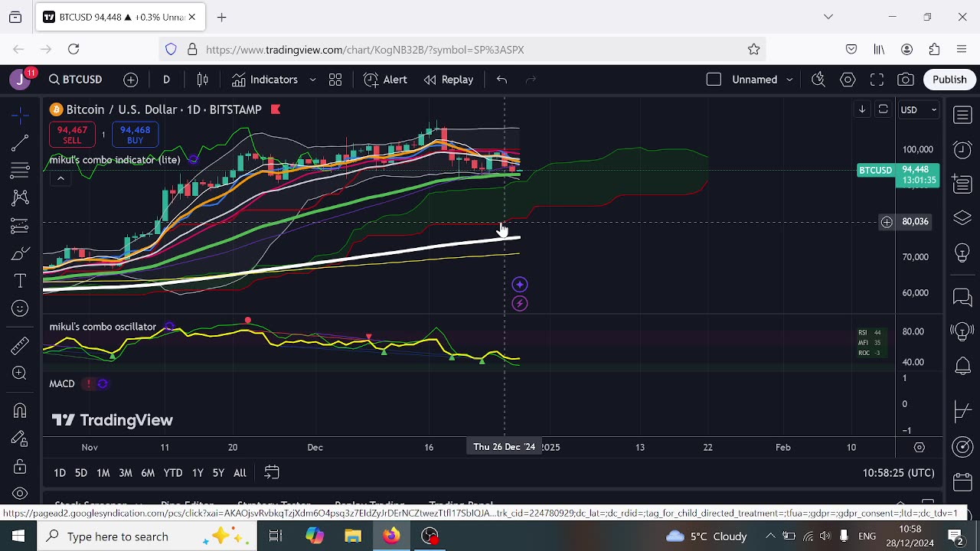This screenshot has height=551, width=980.
Task: Reload the page in browser
Action: point(73,49)
